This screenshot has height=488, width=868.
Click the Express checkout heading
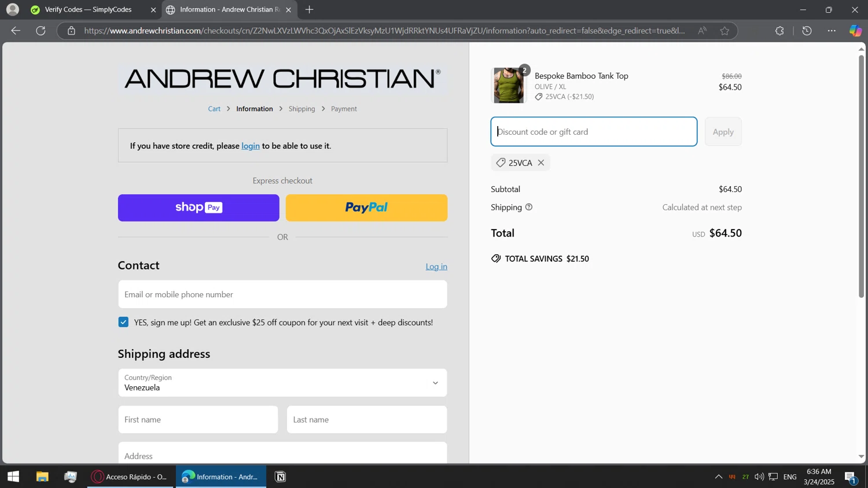point(282,181)
